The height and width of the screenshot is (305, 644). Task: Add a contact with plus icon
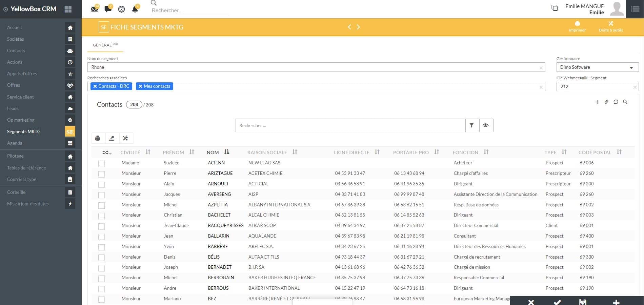coord(597,102)
